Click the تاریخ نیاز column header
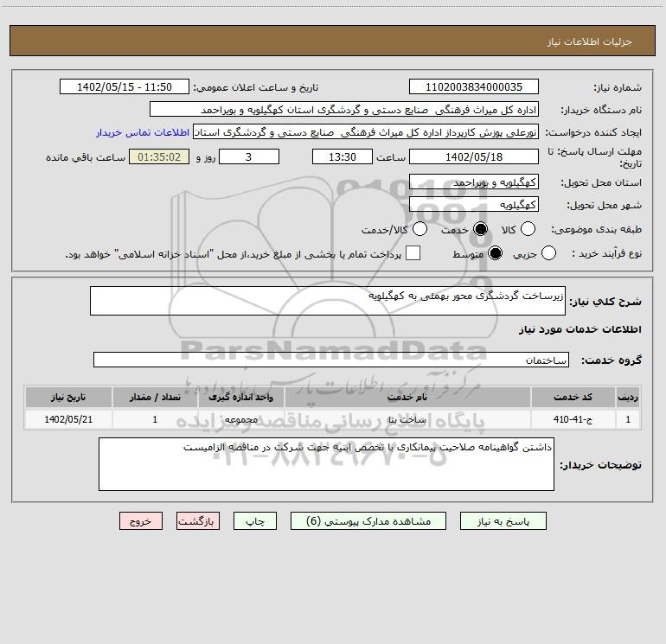666x644 pixels. [x=68, y=398]
